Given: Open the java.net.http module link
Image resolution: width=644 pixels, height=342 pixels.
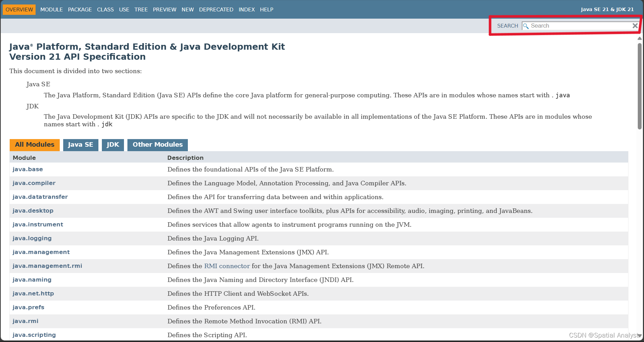Looking at the screenshot, I should (33, 293).
